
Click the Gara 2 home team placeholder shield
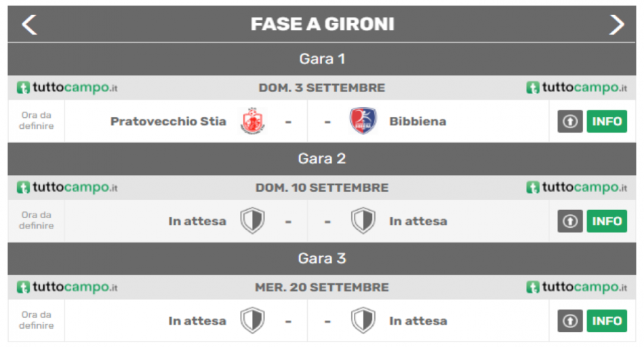pos(252,221)
